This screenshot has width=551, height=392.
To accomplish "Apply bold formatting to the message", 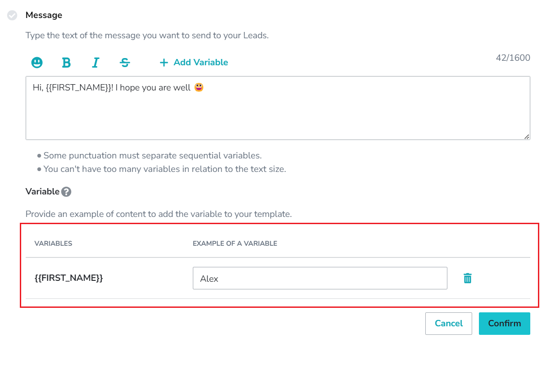I will (x=66, y=63).
